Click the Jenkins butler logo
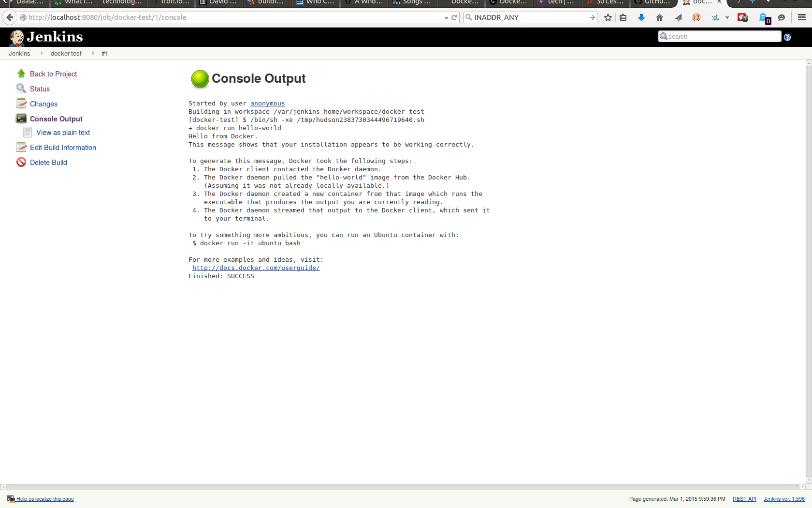Viewport: 812px width, 508px height. 17,37
